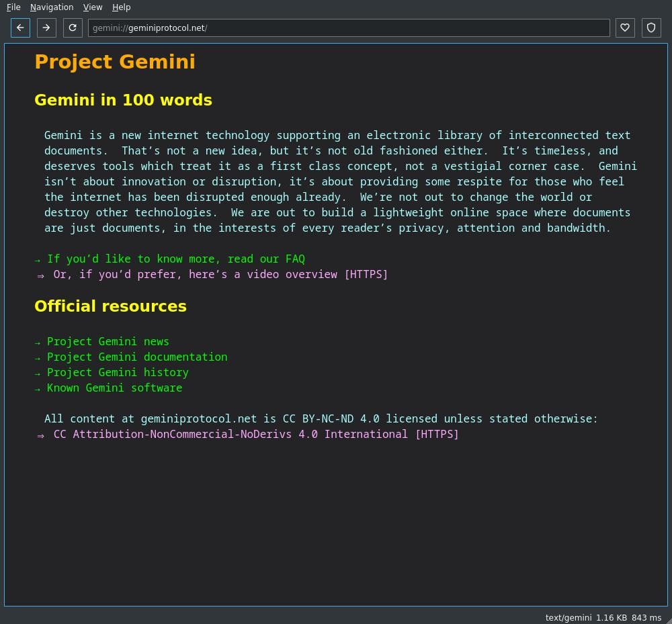Image resolution: width=672 pixels, height=624 pixels.
Task: Click the 843 ms load time indicator
Action: (646, 618)
